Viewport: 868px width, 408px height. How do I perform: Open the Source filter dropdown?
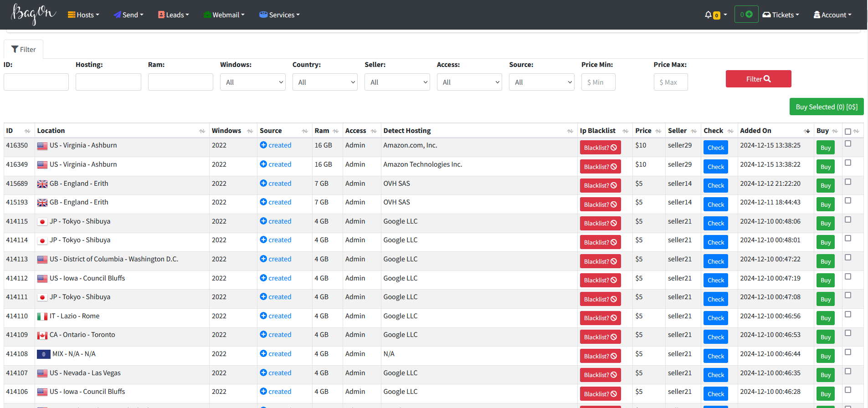click(x=542, y=82)
